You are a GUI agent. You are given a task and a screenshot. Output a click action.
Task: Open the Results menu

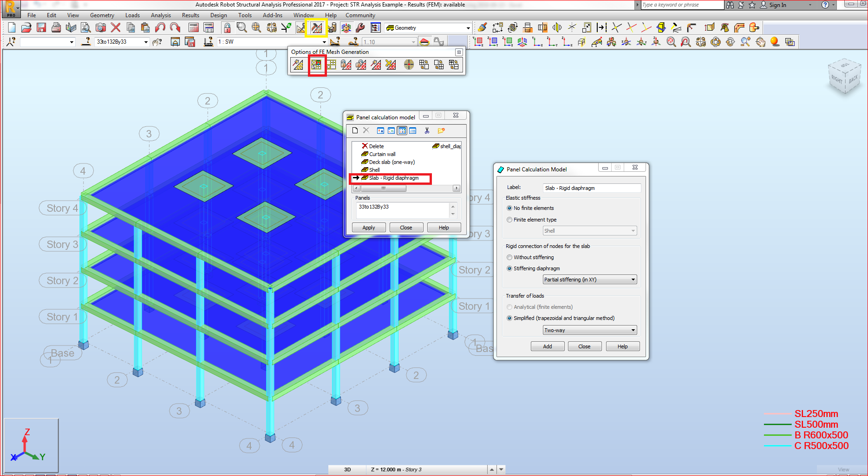point(190,15)
